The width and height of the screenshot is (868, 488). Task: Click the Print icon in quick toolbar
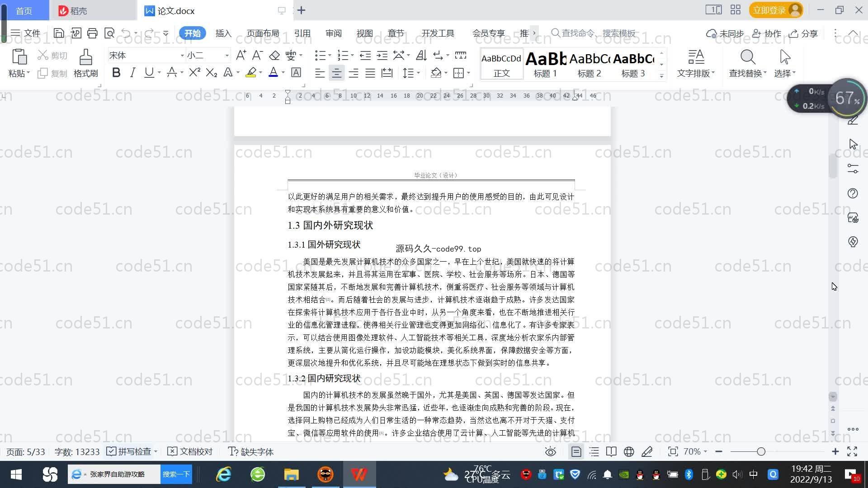click(x=92, y=33)
